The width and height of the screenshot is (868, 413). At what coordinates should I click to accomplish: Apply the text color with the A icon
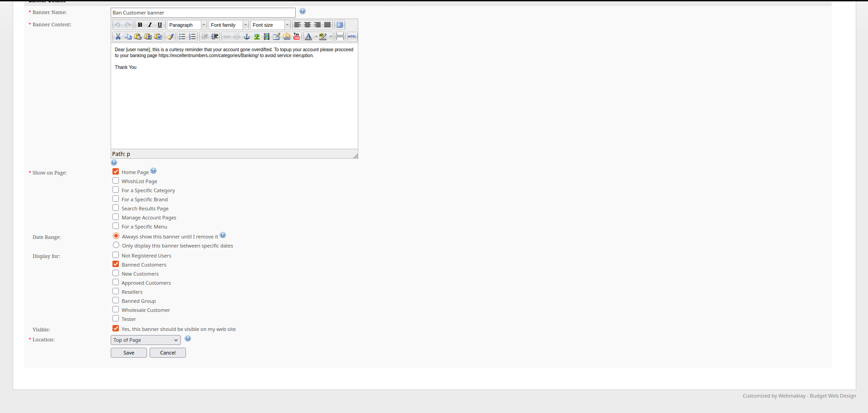tap(308, 37)
